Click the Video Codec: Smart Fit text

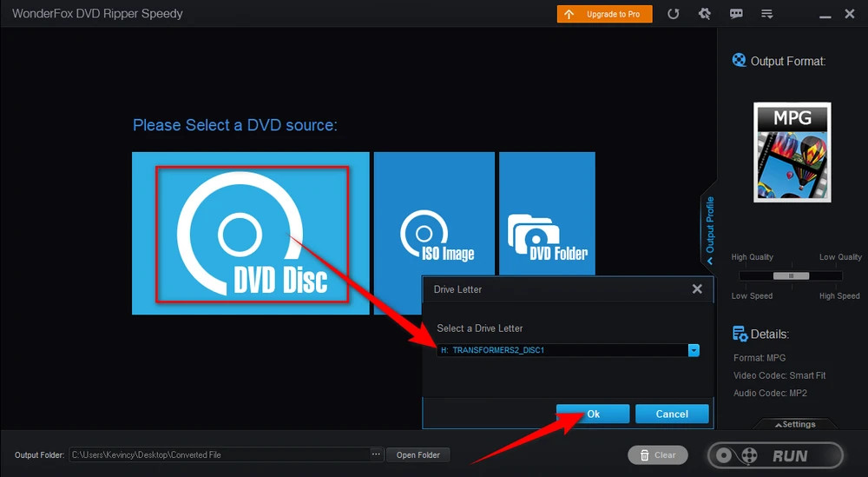click(x=779, y=375)
